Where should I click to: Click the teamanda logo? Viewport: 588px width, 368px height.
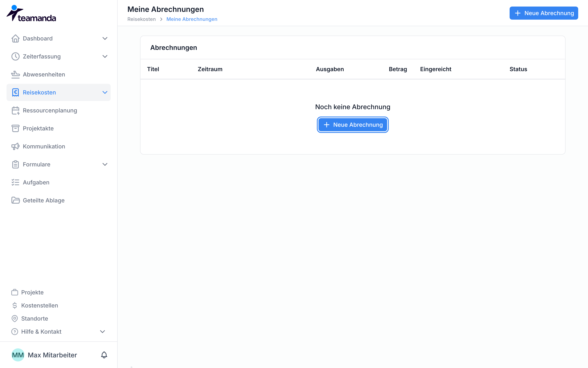pyautogui.click(x=31, y=13)
